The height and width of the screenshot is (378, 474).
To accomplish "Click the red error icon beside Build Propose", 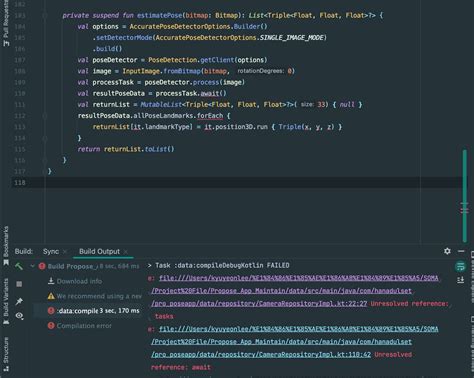I will [42, 266].
